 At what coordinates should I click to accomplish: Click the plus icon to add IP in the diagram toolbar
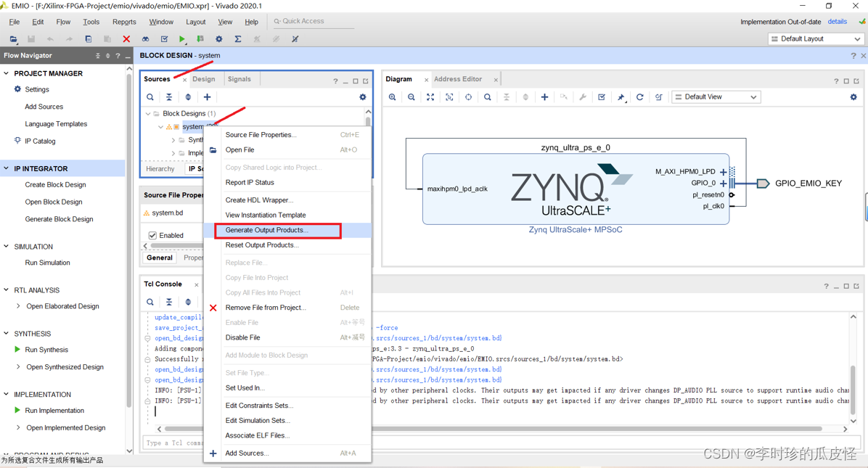545,97
